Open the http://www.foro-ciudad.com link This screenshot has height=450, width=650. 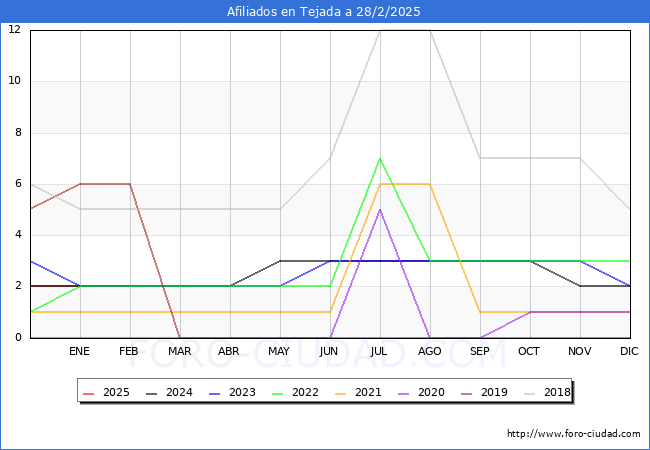[574, 434]
